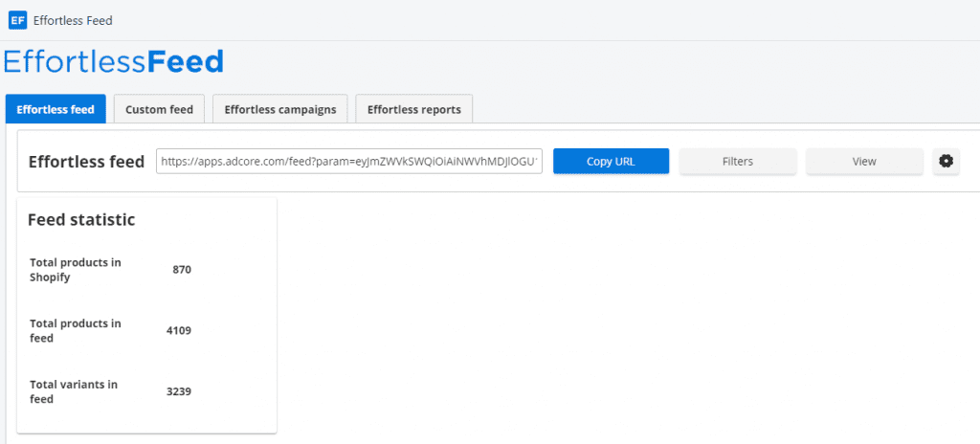Open the gear settings icon
Screen dimensions: 980x444
coord(946,162)
